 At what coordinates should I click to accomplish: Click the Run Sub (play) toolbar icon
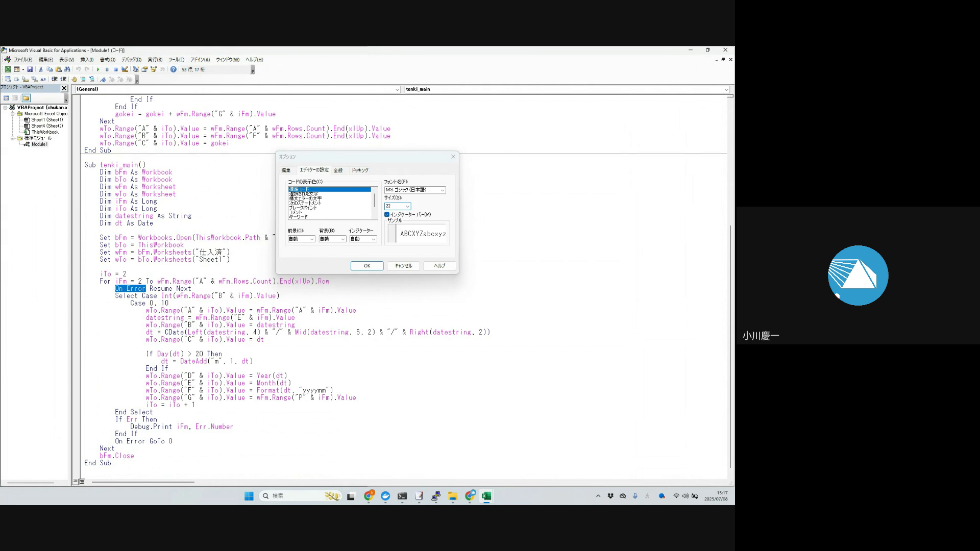pyautogui.click(x=98, y=69)
